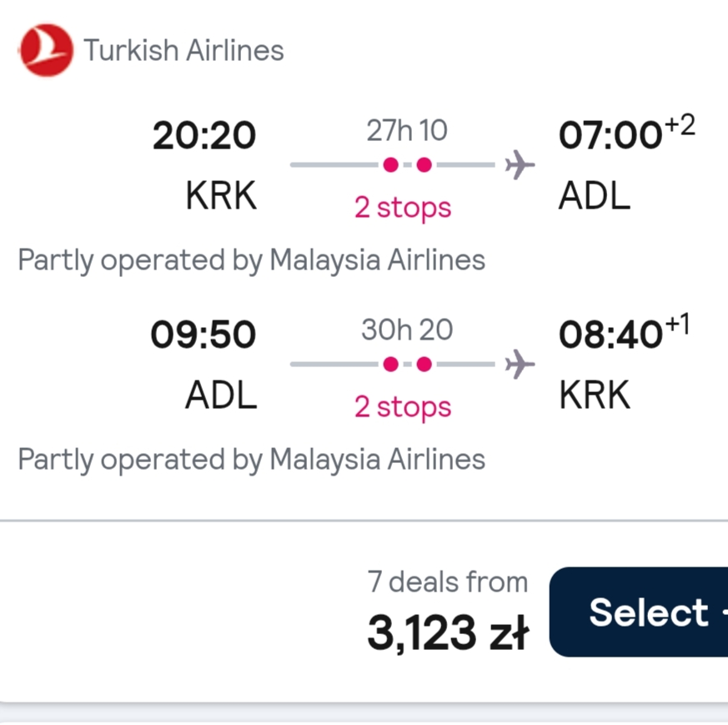Click the 09:50 ADL departure time
Screen dimensions: 728x725
203,335
